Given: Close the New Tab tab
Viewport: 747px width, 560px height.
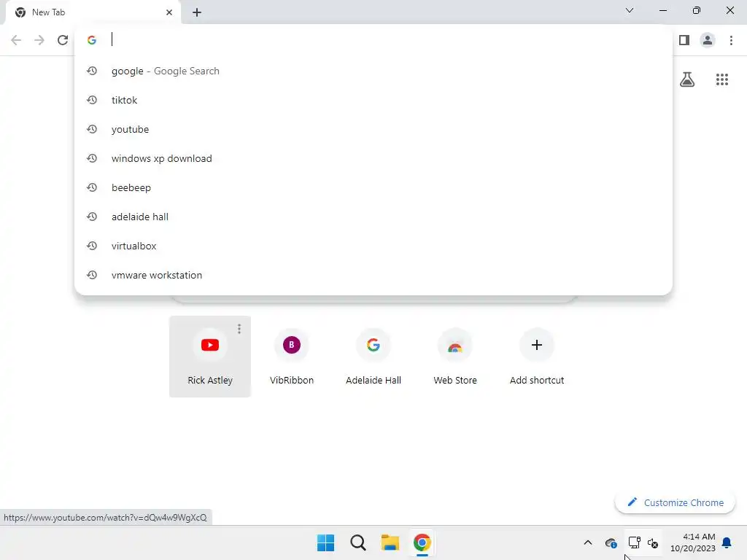Looking at the screenshot, I should coord(169,12).
